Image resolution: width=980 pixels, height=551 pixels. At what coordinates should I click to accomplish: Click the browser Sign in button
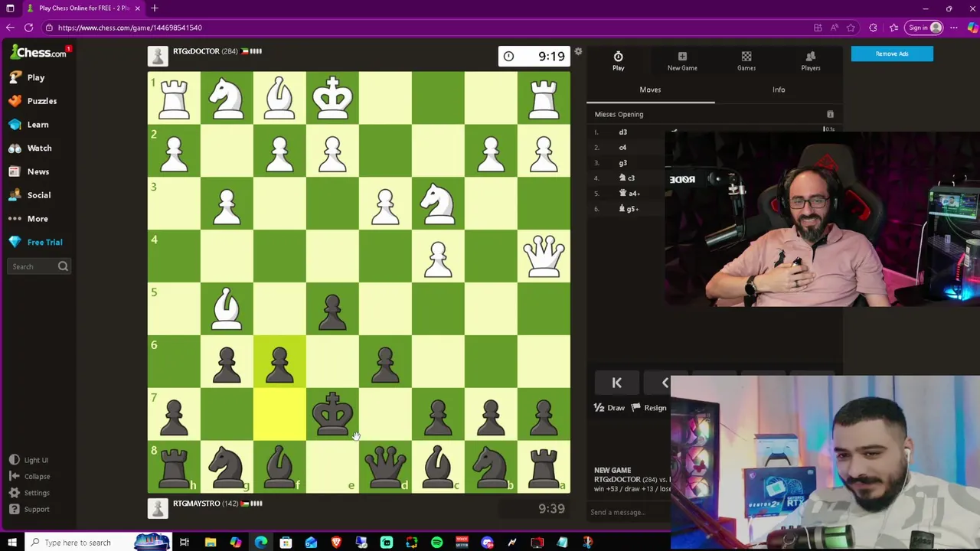point(923,28)
